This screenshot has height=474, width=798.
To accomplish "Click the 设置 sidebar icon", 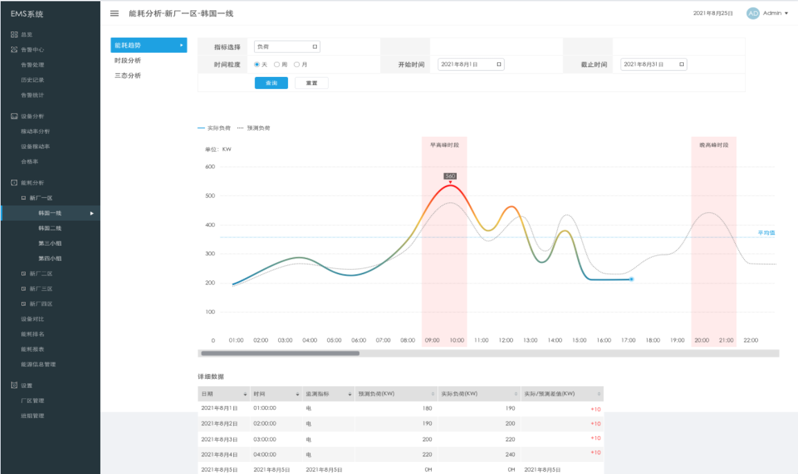I will point(13,385).
